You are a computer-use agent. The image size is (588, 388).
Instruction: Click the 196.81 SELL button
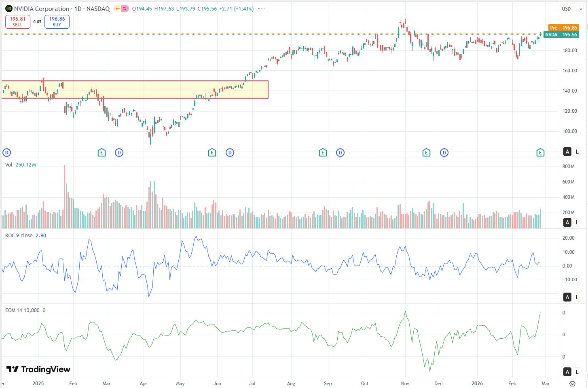coord(18,21)
